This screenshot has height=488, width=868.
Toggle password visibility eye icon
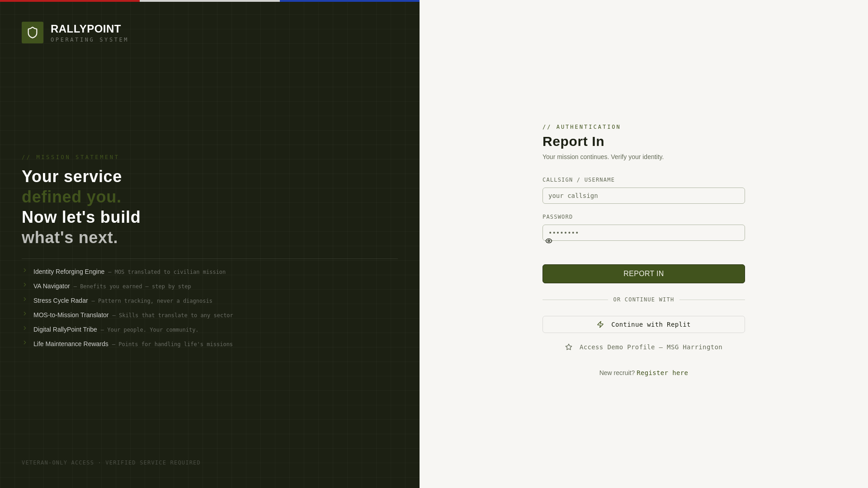tap(549, 241)
